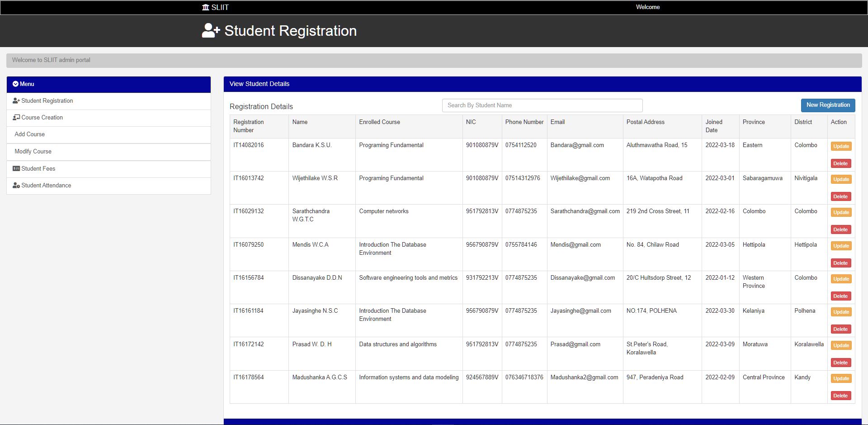Delete Jayasinghe N.S.C registration
Viewport: 868px width, 425px height.
[x=840, y=329]
